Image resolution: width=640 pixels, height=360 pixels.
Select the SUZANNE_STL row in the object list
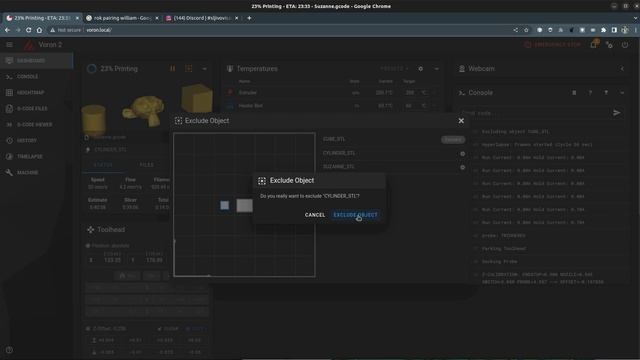pyautogui.click(x=393, y=167)
